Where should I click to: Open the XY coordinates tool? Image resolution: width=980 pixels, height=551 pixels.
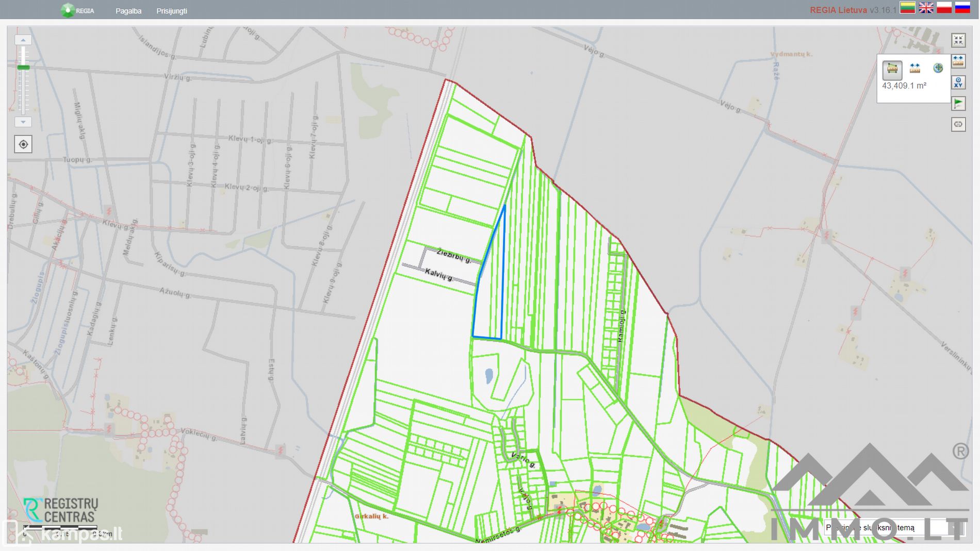point(958,82)
